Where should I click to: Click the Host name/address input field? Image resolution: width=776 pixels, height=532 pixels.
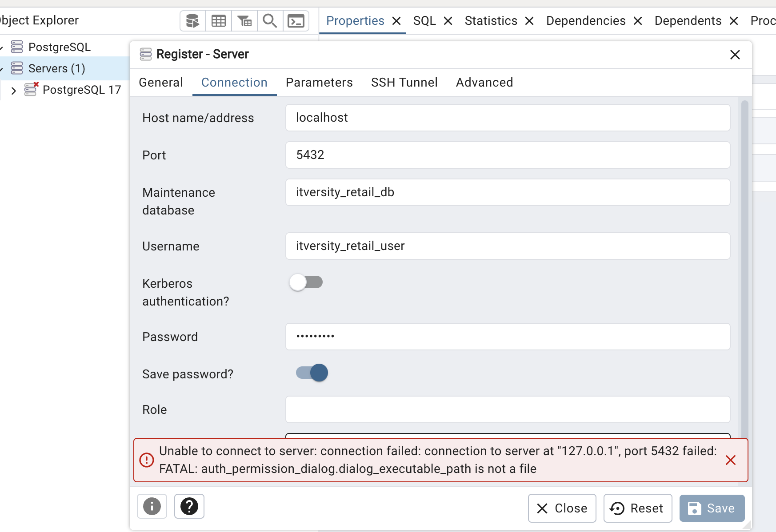(x=508, y=118)
